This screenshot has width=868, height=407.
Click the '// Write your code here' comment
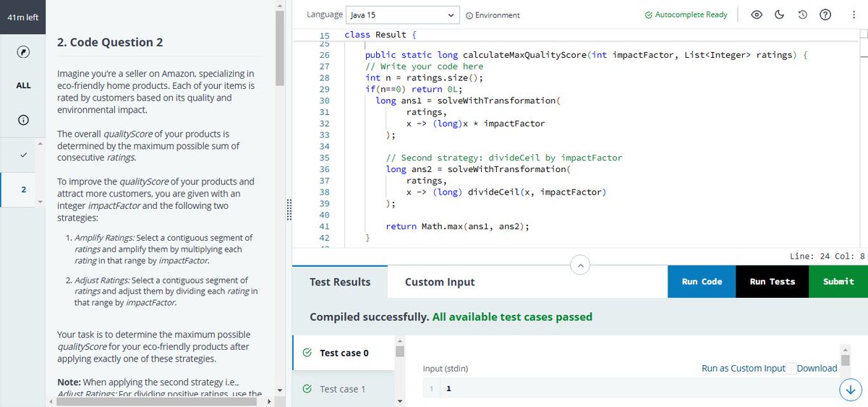coord(425,67)
